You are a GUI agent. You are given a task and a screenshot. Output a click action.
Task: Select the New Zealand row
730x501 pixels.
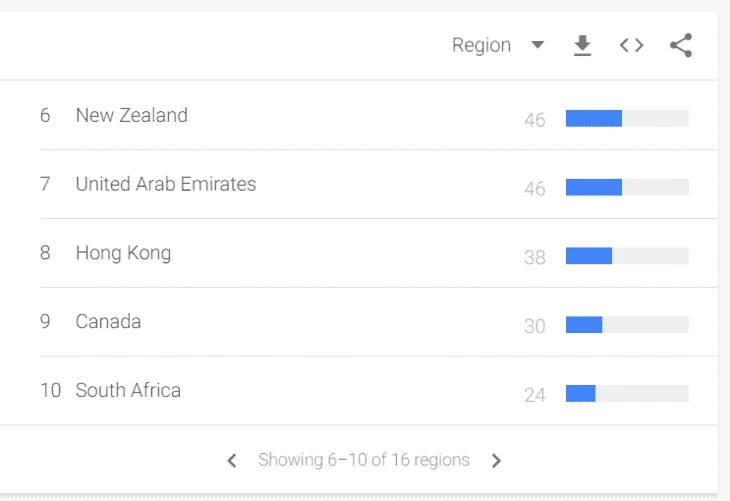coord(364,115)
